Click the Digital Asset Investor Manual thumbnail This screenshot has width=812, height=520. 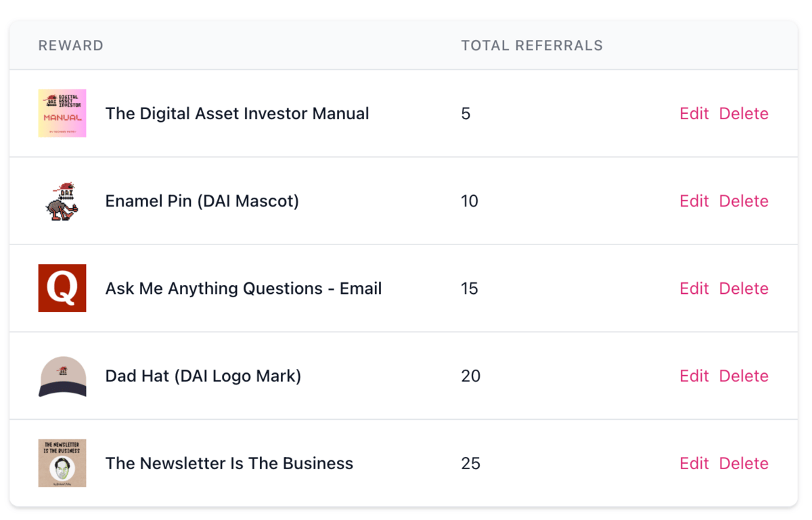tap(62, 113)
